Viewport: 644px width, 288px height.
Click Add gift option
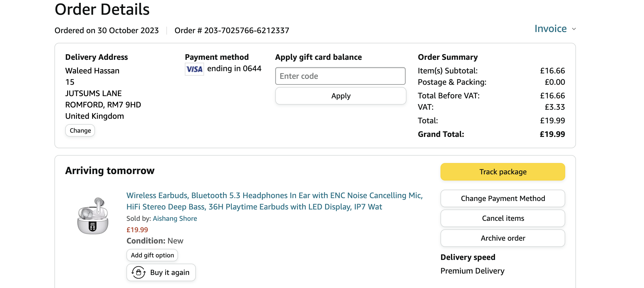[x=152, y=255]
